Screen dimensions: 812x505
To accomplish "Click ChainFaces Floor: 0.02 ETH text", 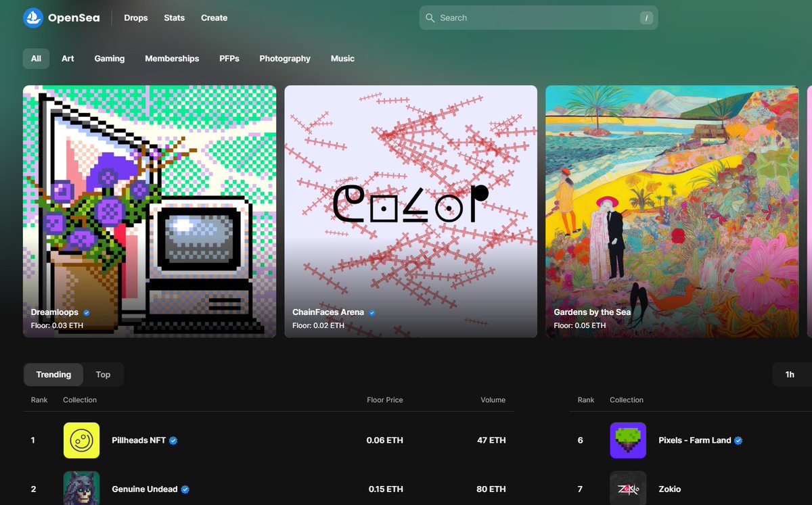I will point(318,326).
